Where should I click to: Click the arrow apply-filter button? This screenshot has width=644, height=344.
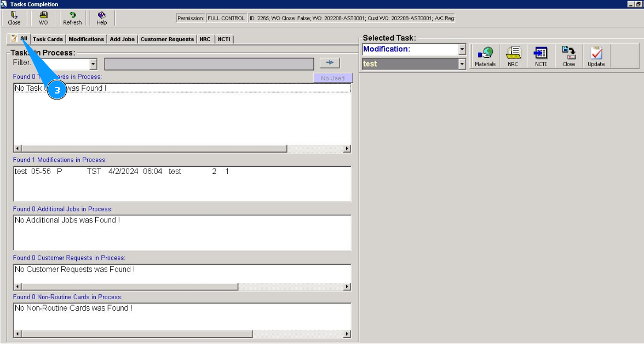[x=330, y=63]
